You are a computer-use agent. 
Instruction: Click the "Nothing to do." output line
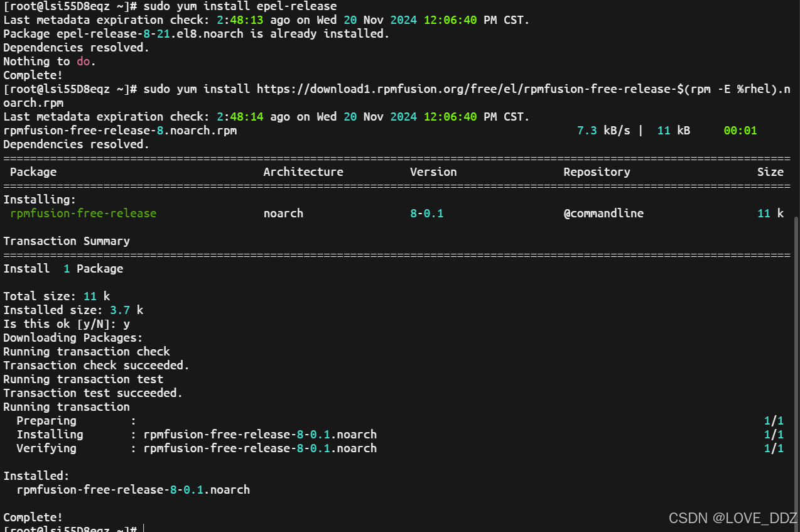50,62
